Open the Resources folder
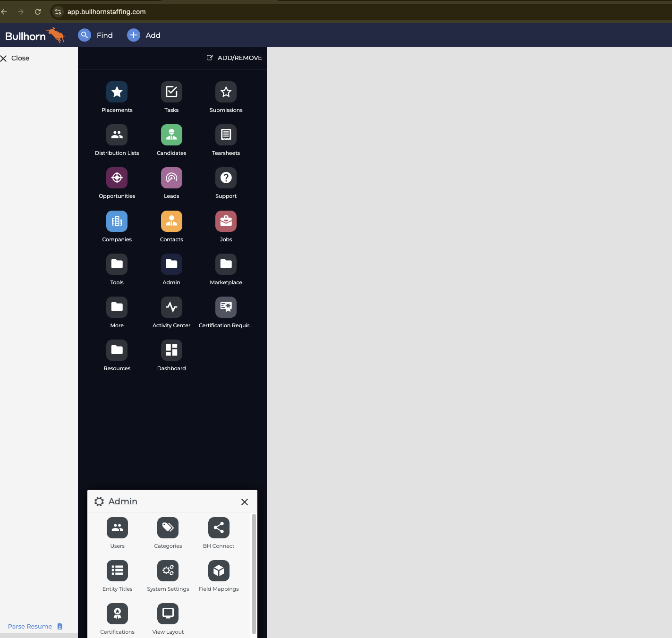 [117, 350]
